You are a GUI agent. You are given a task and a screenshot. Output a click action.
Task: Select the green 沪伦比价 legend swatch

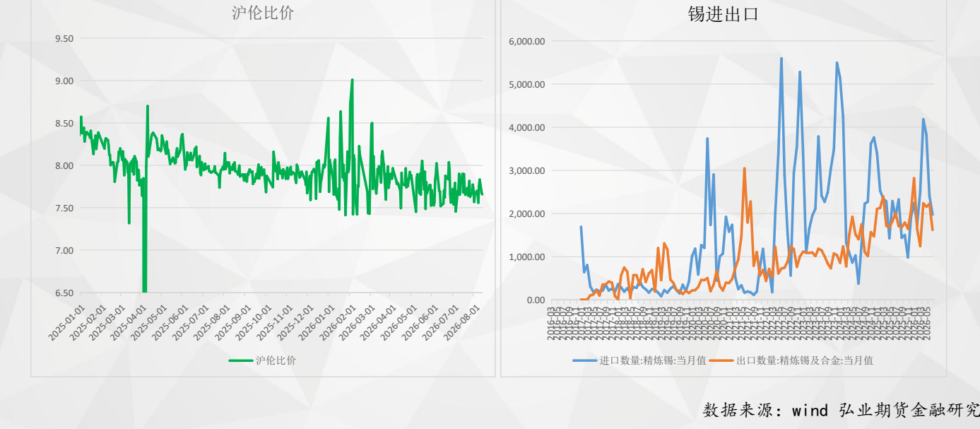tap(241, 360)
